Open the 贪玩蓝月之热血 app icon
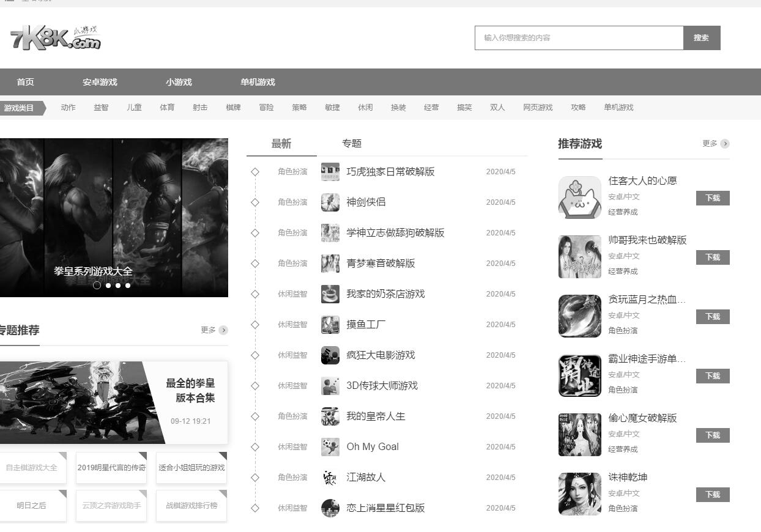 click(x=580, y=316)
